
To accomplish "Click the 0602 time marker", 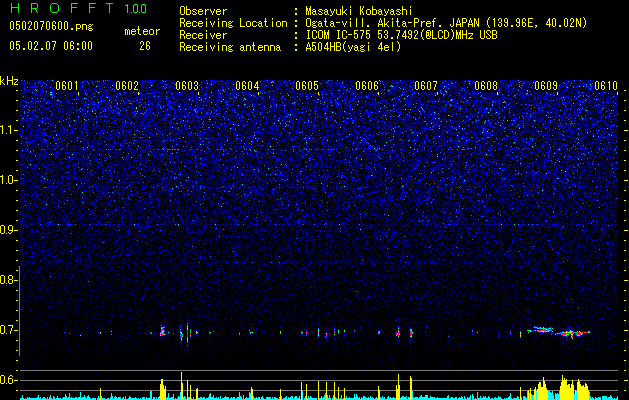I will click(x=127, y=86).
